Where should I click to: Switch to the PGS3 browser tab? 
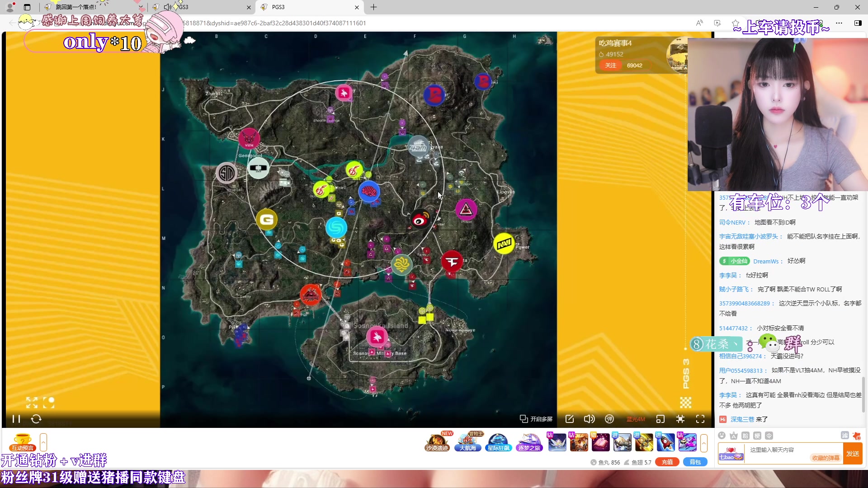tap(278, 7)
